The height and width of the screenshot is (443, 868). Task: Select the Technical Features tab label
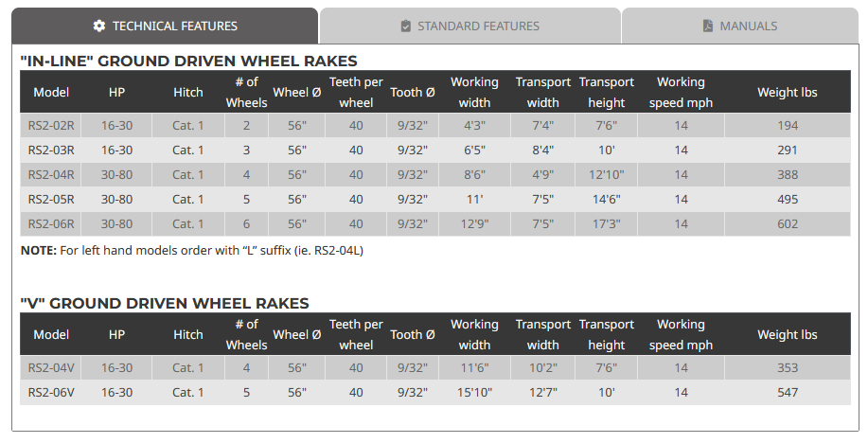(174, 26)
